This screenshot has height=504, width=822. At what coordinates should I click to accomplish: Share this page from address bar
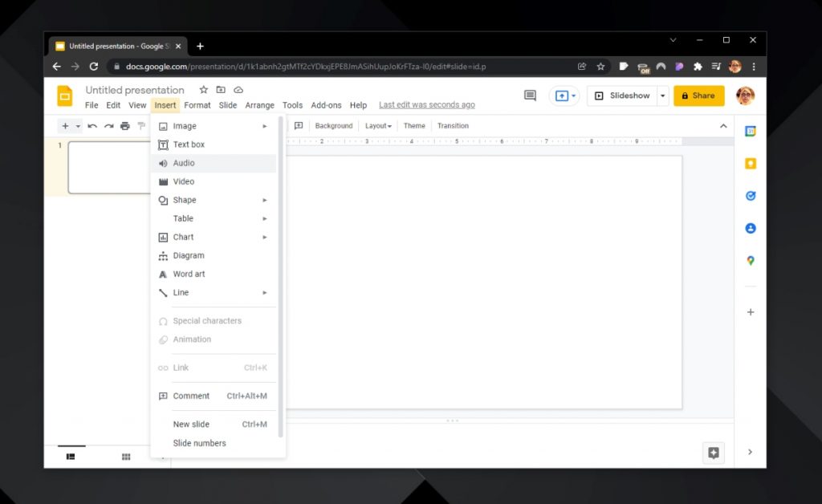(582, 67)
